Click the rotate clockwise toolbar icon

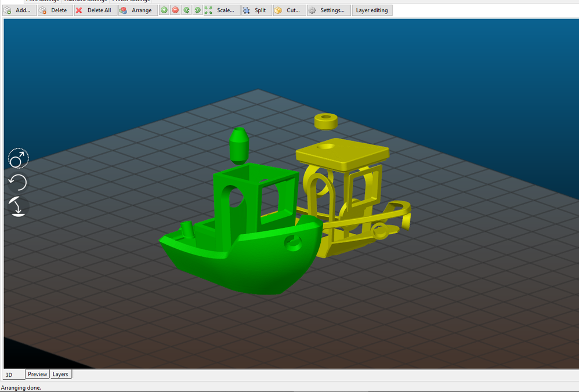(198, 10)
